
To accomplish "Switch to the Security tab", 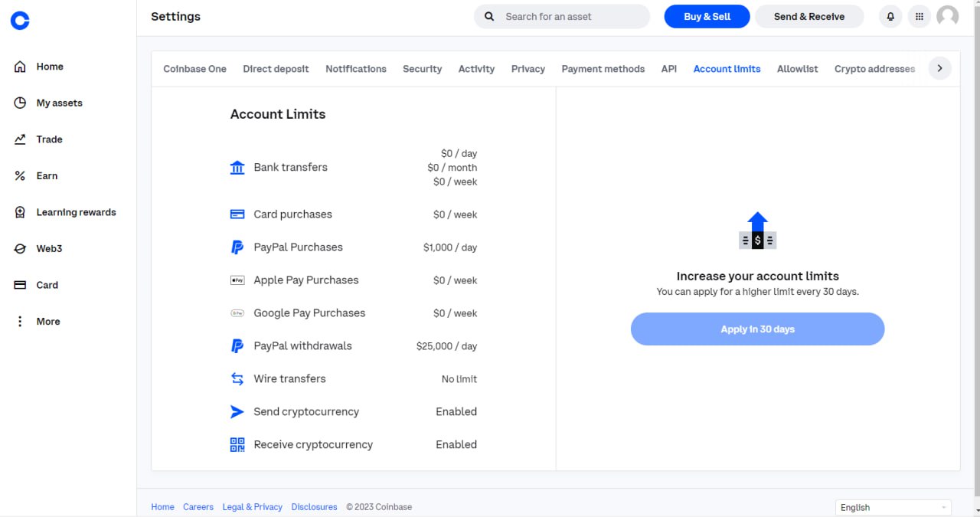I will 422,69.
